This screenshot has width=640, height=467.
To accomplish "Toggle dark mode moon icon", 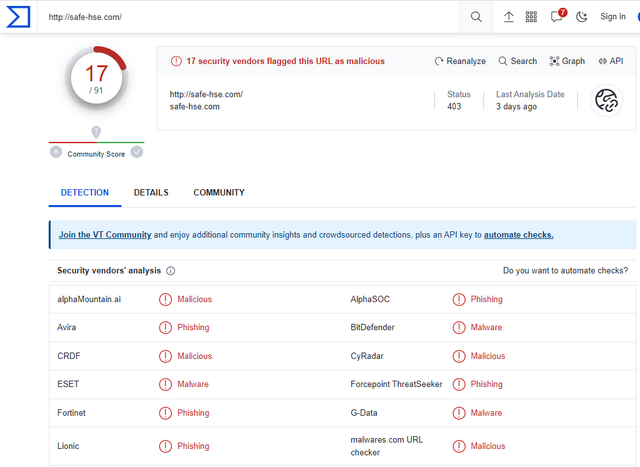I will (581, 17).
